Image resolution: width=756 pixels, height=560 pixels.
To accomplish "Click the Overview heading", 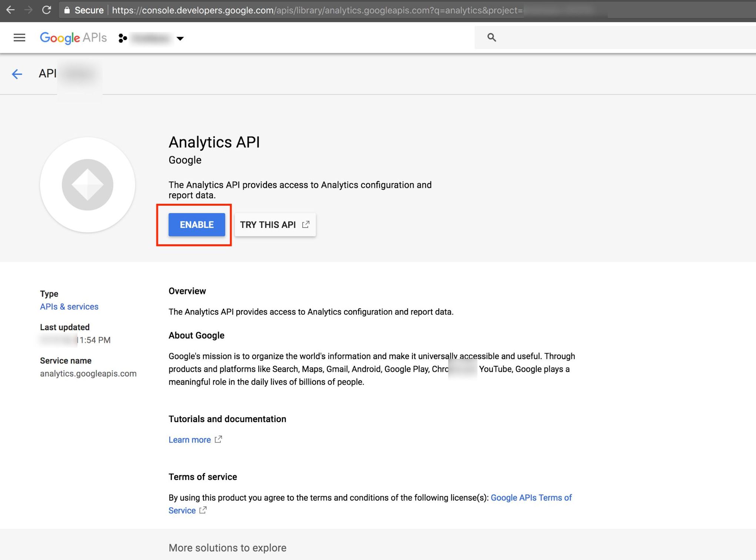I will 187,291.
